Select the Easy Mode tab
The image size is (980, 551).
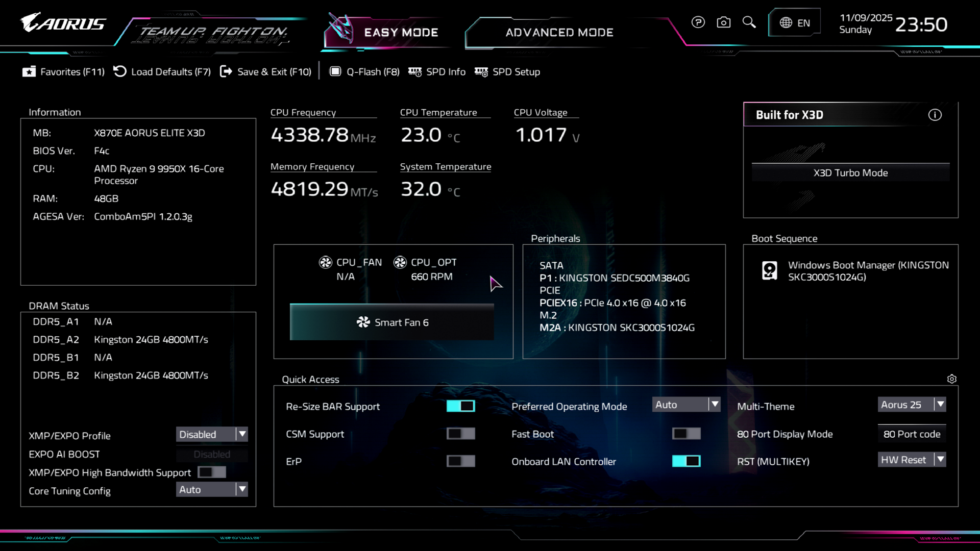click(401, 33)
